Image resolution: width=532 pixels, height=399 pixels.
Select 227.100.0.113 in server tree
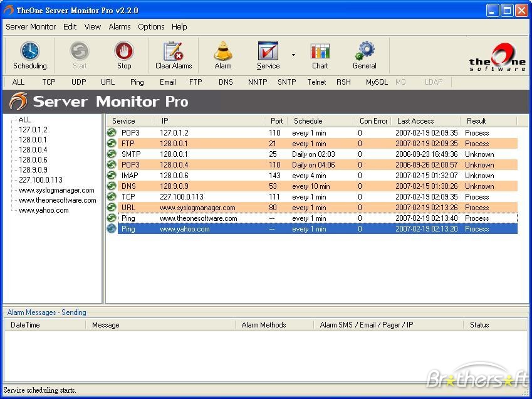pos(41,179)
